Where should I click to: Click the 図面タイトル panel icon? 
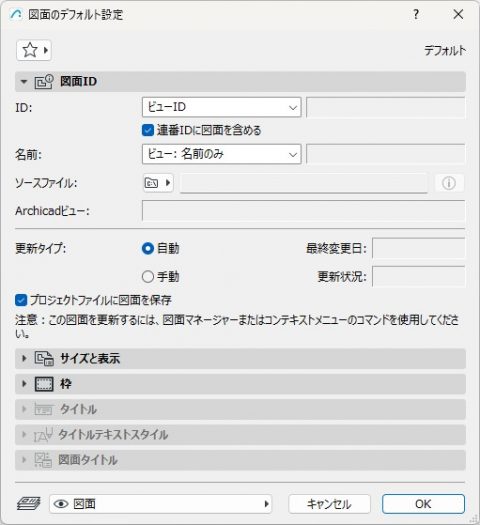point(43,460)
